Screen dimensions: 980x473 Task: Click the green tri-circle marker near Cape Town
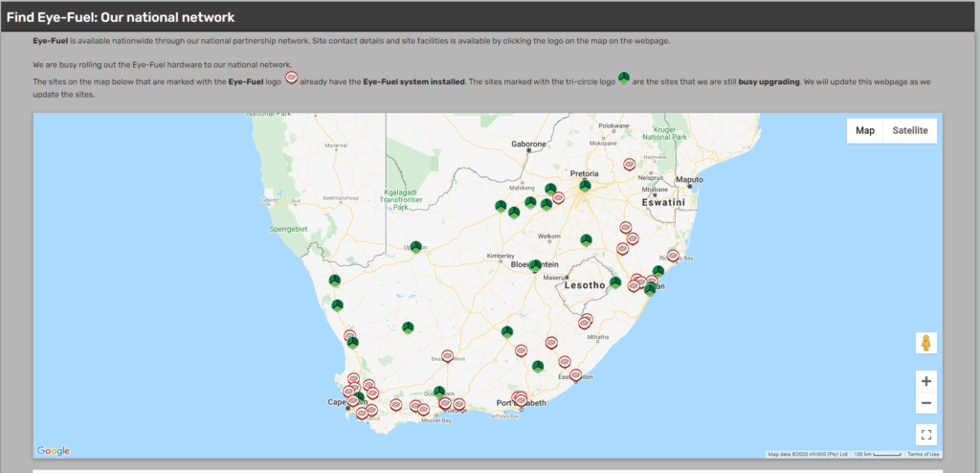click(x=358, y=398)
